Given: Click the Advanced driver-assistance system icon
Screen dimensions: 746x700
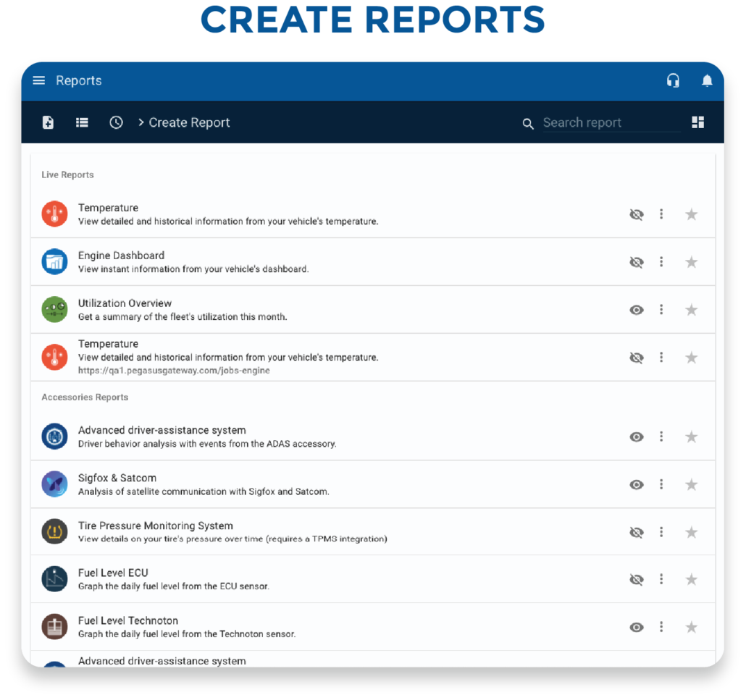Looking at the screenshot, I should [55, 436].
